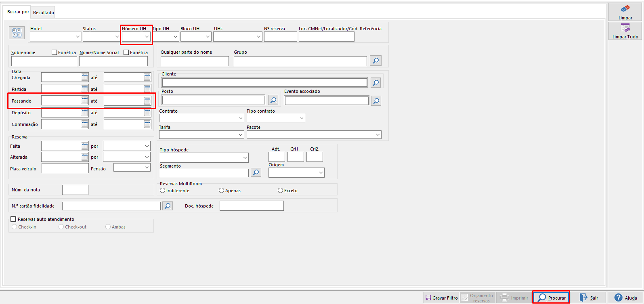Open calendar for Chegada end date

point(147,77)
